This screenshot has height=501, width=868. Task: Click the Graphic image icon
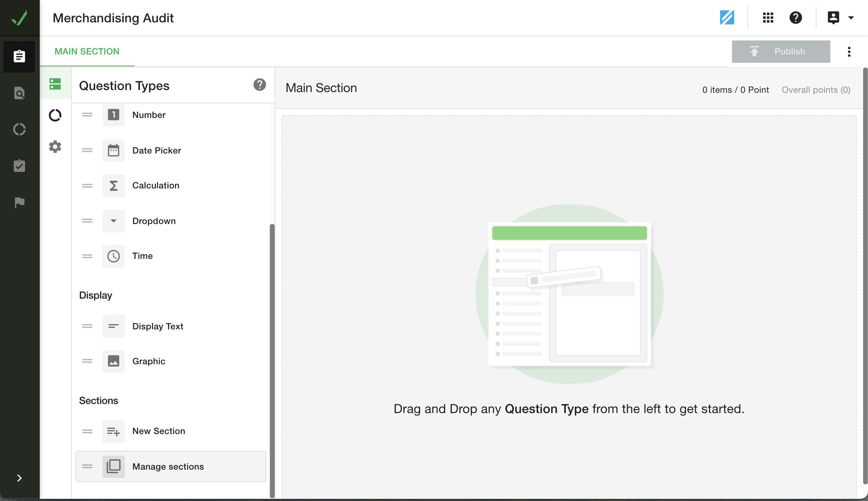pos(113,361)
